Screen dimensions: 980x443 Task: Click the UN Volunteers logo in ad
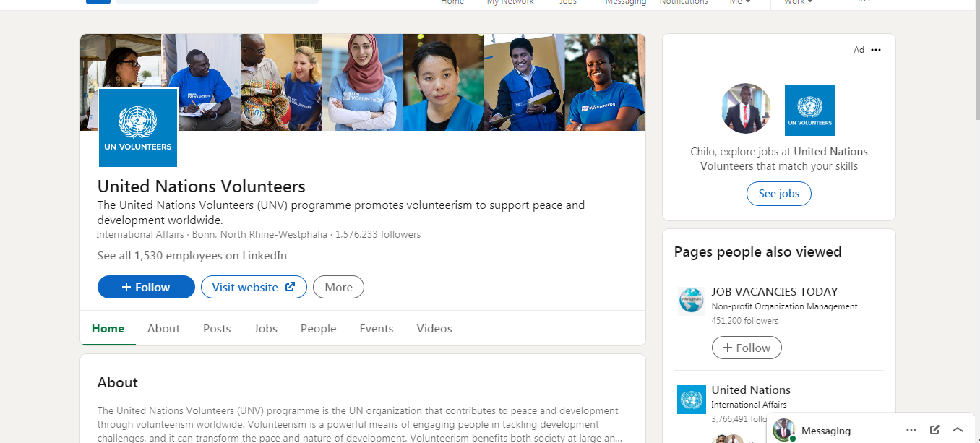[x=810, y=111]
